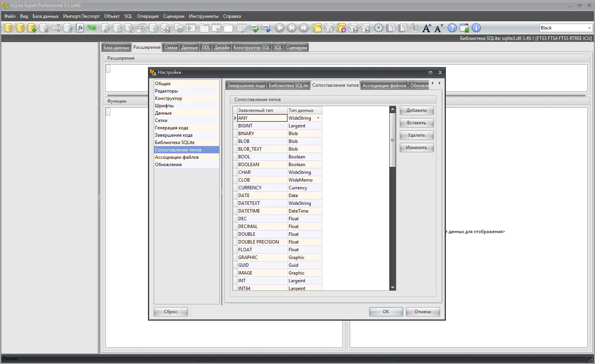This screenshot has width=595, height=364.
Task: Click the execute script play-button icon
Action: click(x=280, y=28)
